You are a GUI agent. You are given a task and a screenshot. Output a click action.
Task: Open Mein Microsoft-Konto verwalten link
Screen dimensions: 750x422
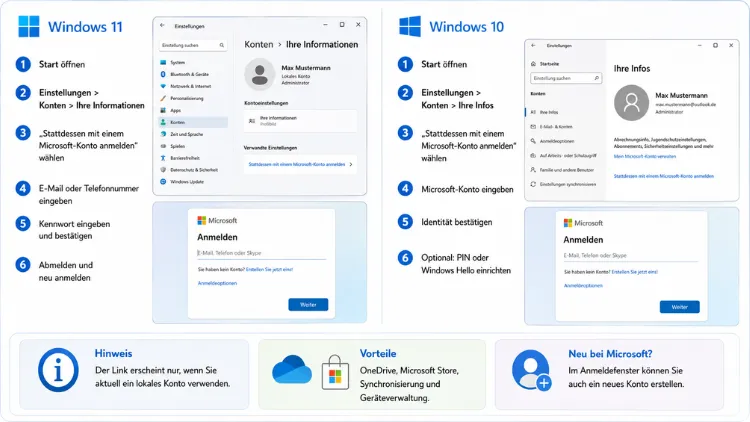(x=645, y=156)
